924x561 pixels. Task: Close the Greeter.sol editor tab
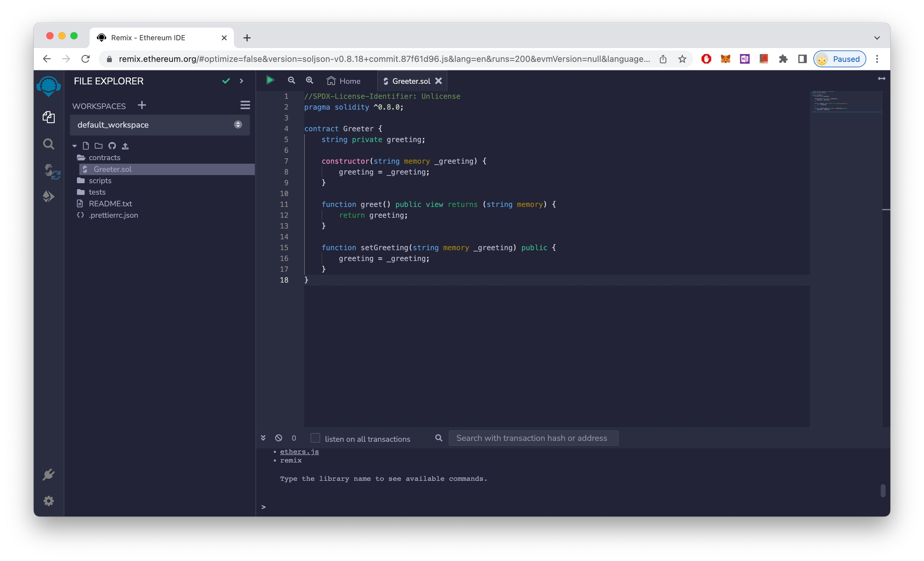[x=439, y=81]
